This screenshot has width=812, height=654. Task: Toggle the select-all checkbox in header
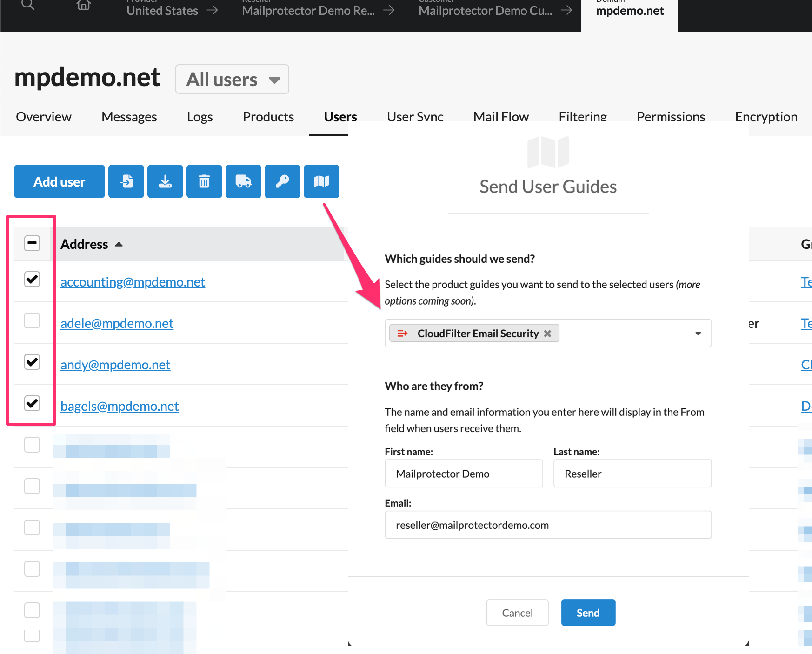[32, 243]
